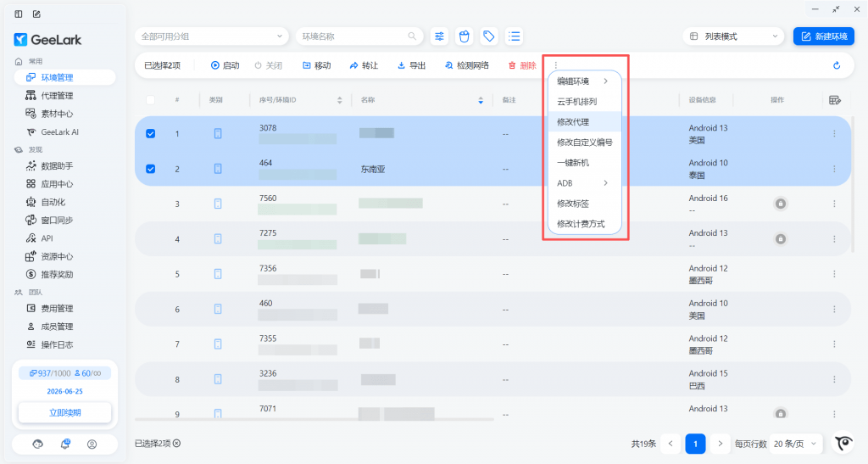Click the eye icon at bottom right
This screenshot has width=868, height=464.
[843, 444]
